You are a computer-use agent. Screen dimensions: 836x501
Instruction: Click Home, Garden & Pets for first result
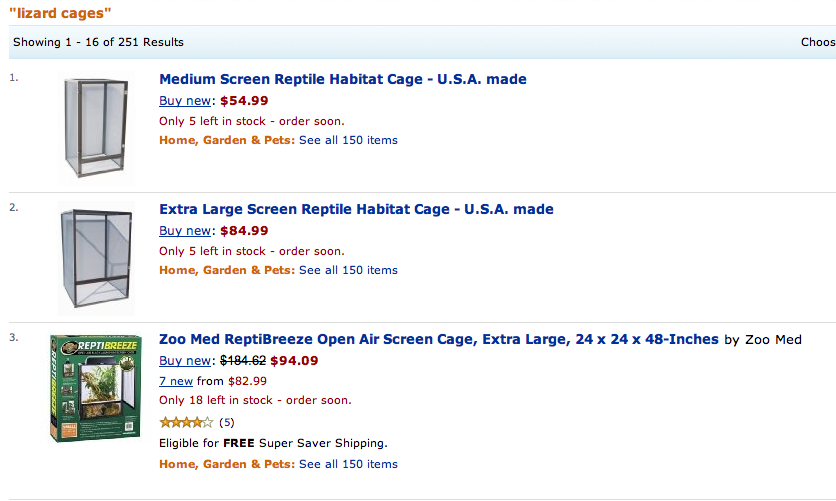click(x=226, y=140)
